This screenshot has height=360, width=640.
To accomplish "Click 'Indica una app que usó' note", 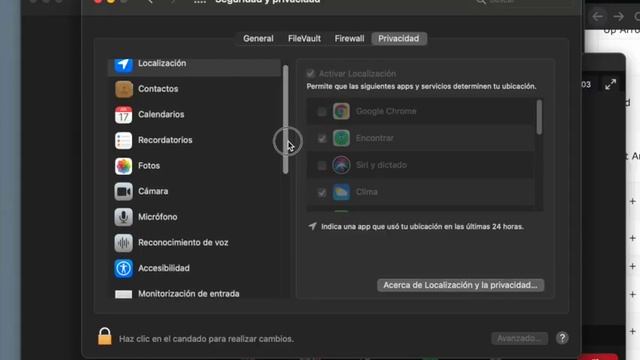I will point(422,227).
